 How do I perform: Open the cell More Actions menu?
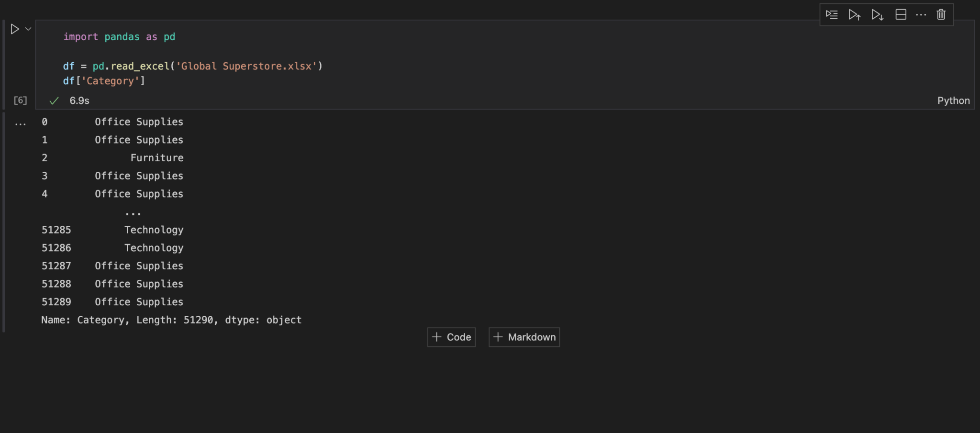pos(921,14)
